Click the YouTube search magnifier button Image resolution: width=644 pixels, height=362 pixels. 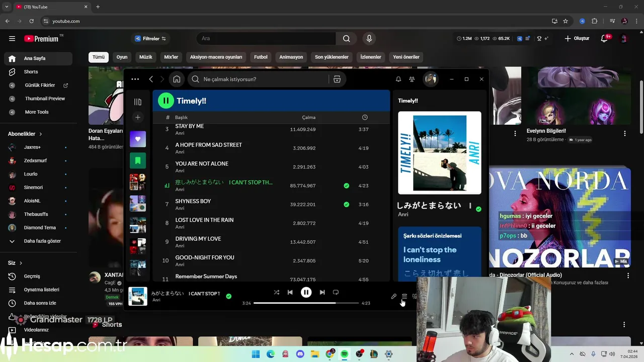(346, 38)
